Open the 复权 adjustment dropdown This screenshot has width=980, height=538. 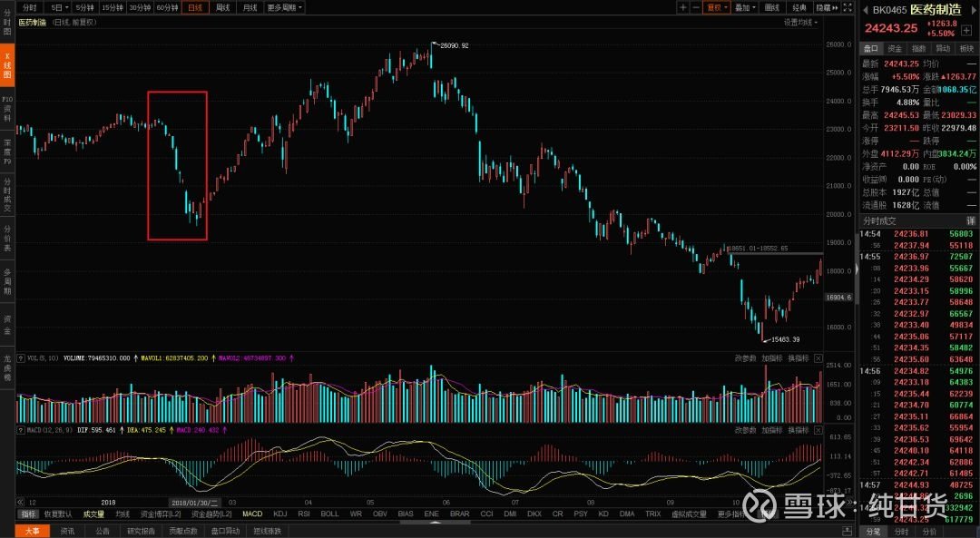pos(716,7)
